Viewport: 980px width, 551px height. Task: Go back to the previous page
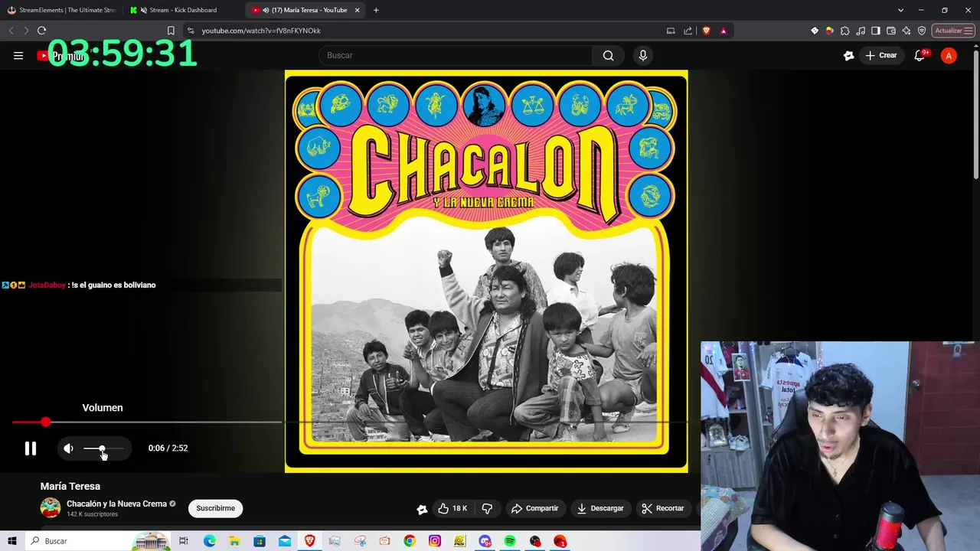[11, 31]
